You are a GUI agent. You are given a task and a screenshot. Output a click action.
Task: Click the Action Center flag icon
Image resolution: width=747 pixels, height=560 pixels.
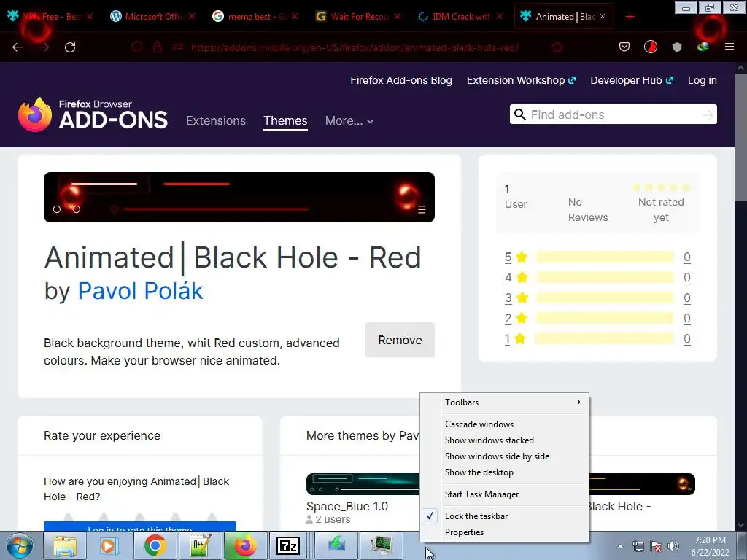(x=656, y=546)
